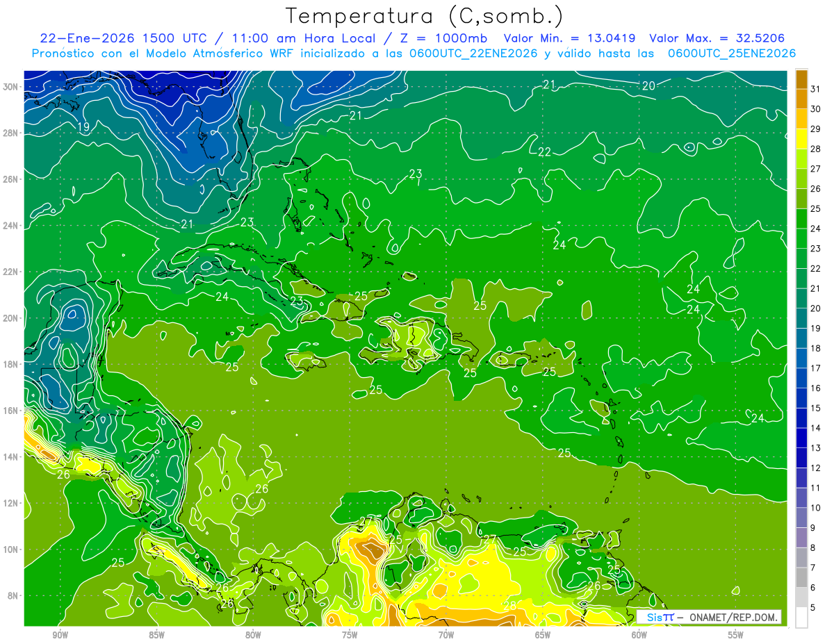Screen dimensions: 834x644
Task: Click the latitude label "20N"
Action: click(x=10, y=318)
